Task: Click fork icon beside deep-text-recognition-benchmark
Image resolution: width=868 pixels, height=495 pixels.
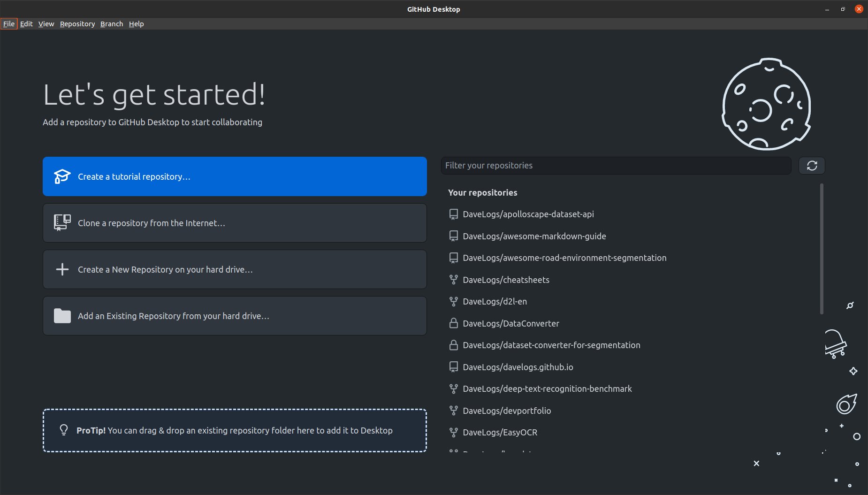Action: click(453, 389)
